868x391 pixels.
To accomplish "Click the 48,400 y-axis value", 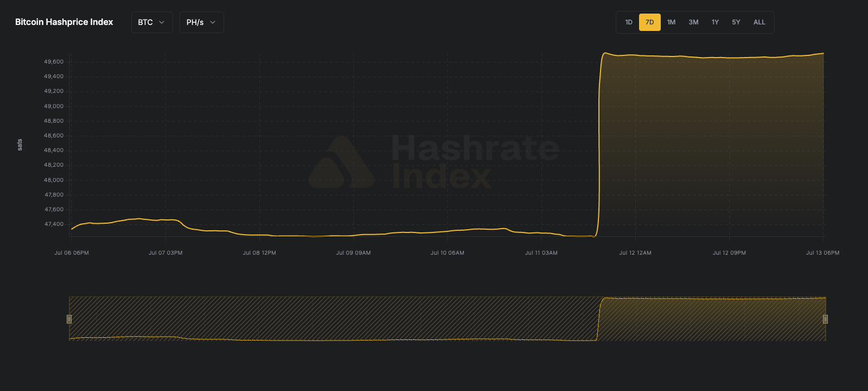I will (x=54, y=150).
